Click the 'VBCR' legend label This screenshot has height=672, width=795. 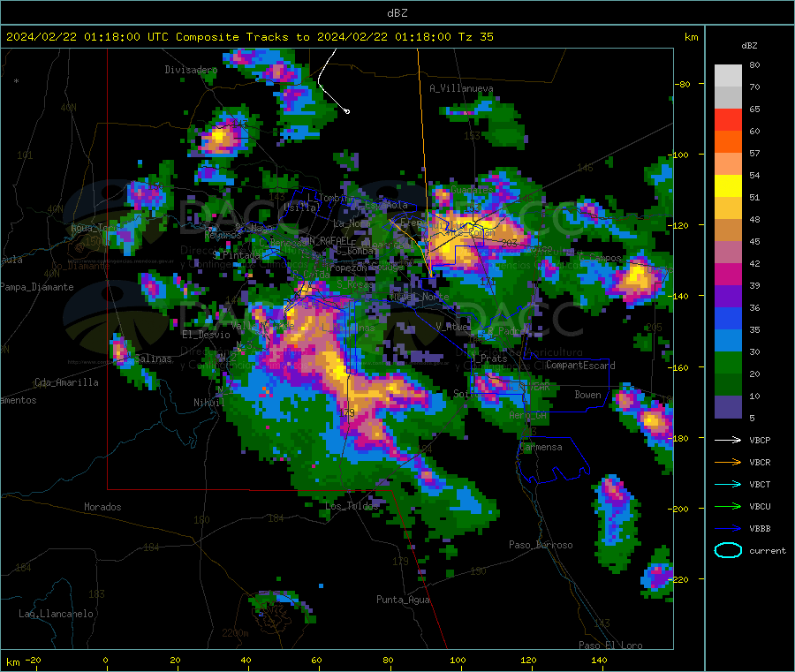click(x=760, y=462)
